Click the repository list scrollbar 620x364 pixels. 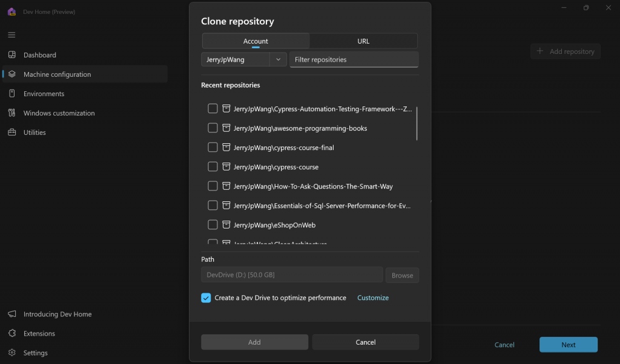417,123
